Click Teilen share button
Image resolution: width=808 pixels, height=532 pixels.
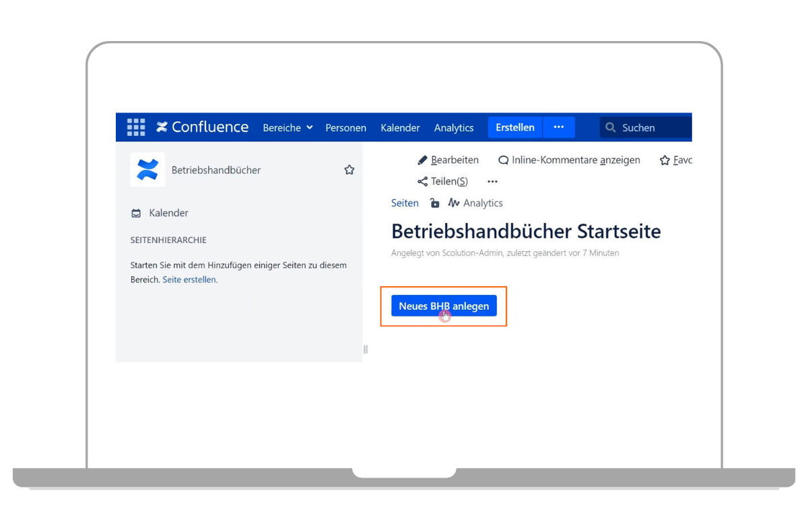442,181
